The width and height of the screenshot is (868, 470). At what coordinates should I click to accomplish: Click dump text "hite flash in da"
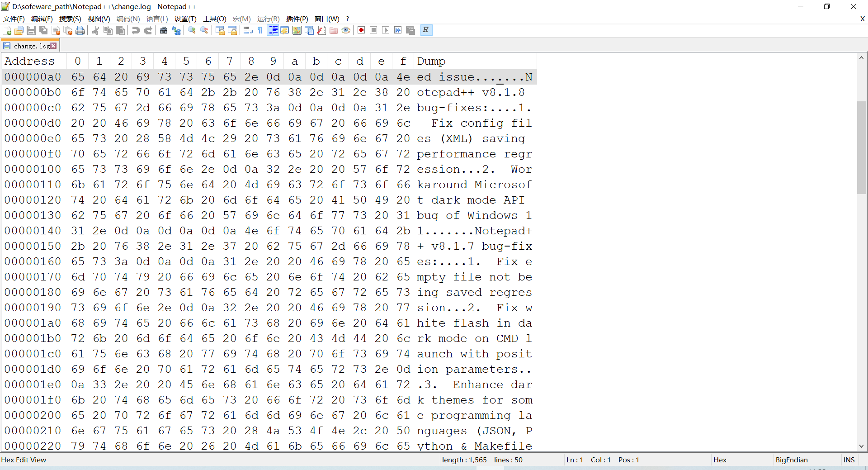474,323
